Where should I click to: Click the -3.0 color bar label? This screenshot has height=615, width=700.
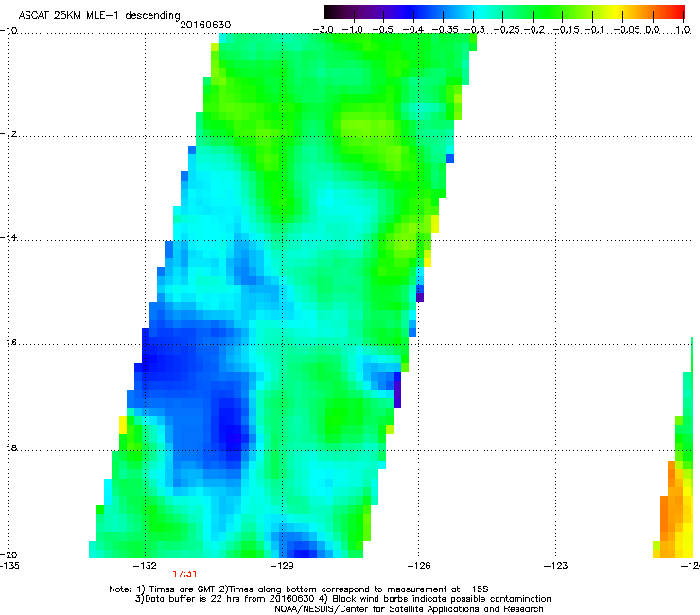323,30
